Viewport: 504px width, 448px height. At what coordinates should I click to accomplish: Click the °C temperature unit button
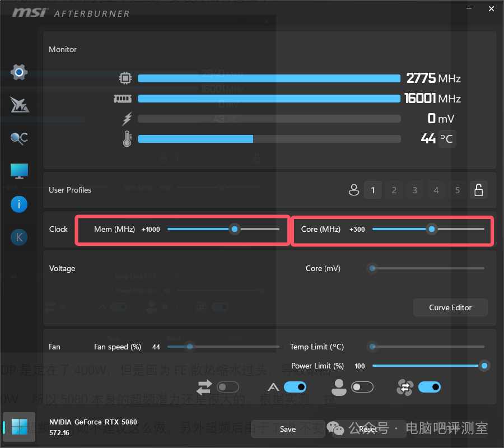(447, 138)
